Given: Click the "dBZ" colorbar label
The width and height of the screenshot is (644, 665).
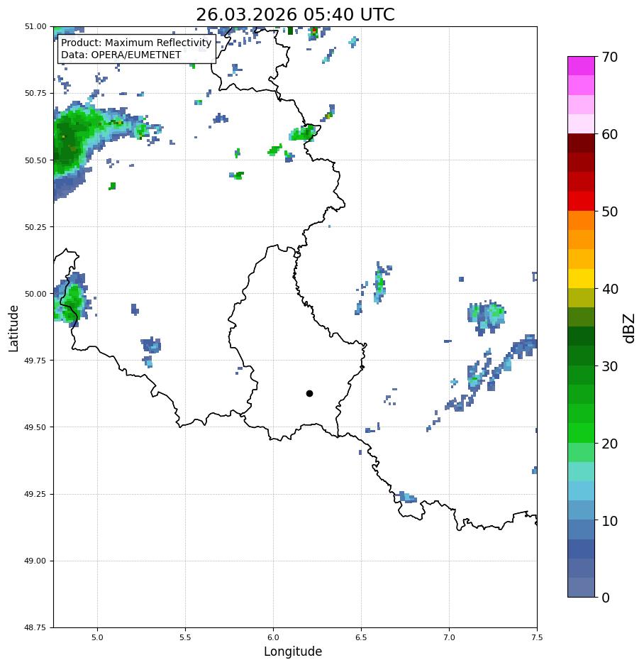Looking at the screenshot, I should pos(630,329).
